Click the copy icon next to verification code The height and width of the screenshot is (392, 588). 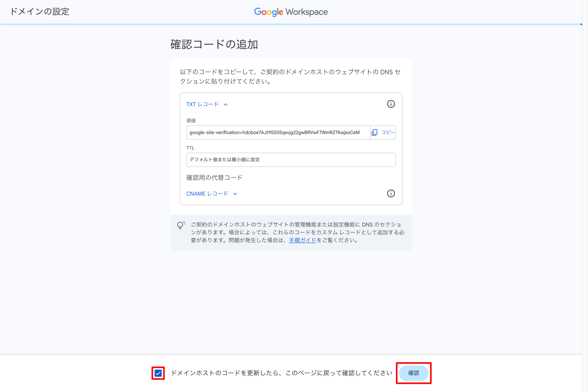coord(374,132)
